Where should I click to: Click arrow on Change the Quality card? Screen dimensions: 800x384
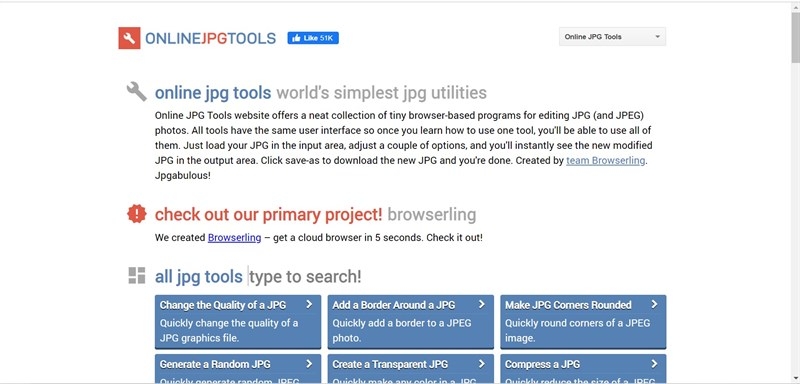pos(309,304)
